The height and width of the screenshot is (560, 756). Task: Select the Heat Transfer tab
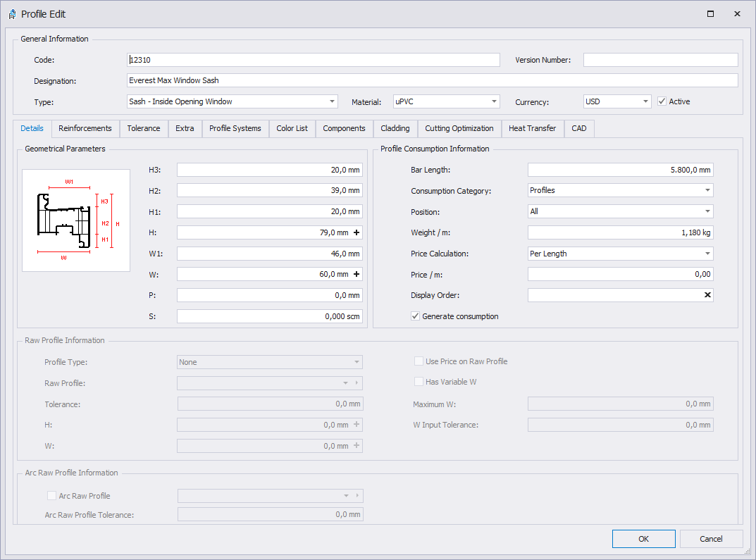532,128
